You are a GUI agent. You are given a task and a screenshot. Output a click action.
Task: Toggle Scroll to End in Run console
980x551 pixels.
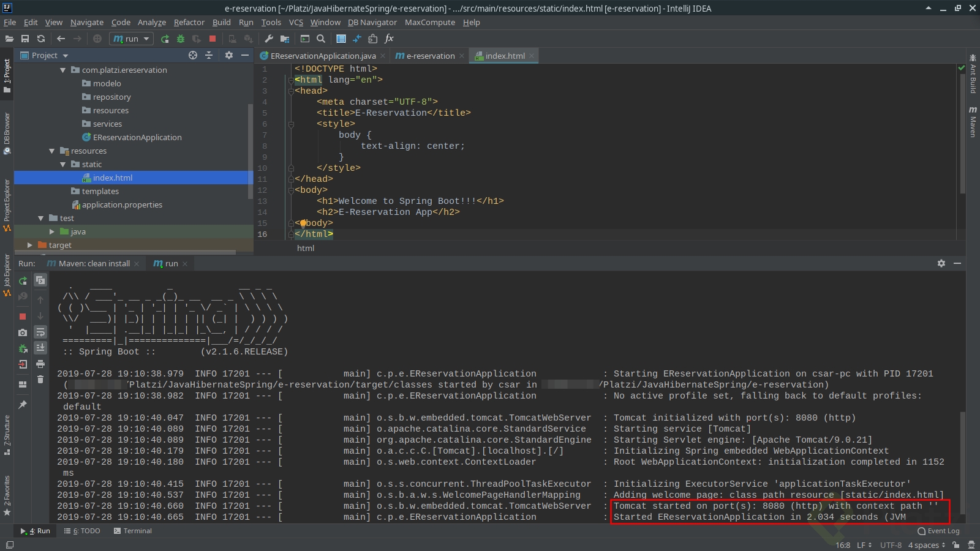(x=40, y=348)
